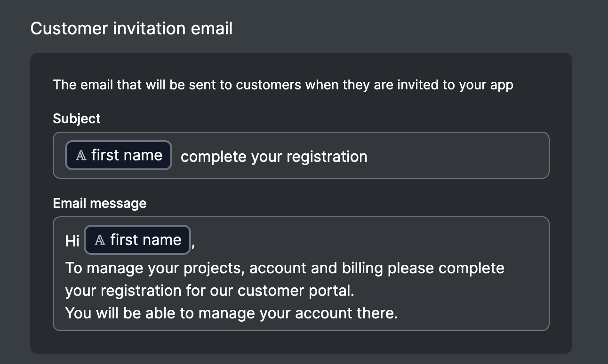Select the first name token after "Hi"
This screenshot has height=364, width=608.
(137, 240)
